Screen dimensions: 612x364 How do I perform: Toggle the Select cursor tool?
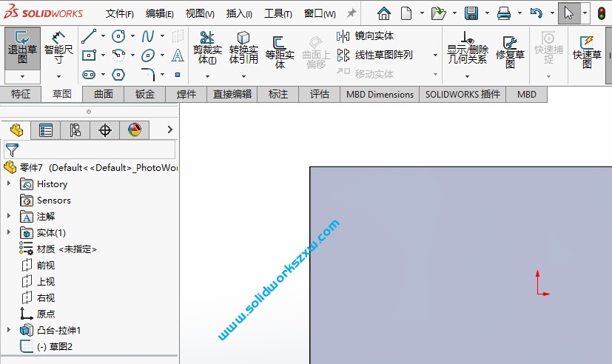(x=568, y=13)
